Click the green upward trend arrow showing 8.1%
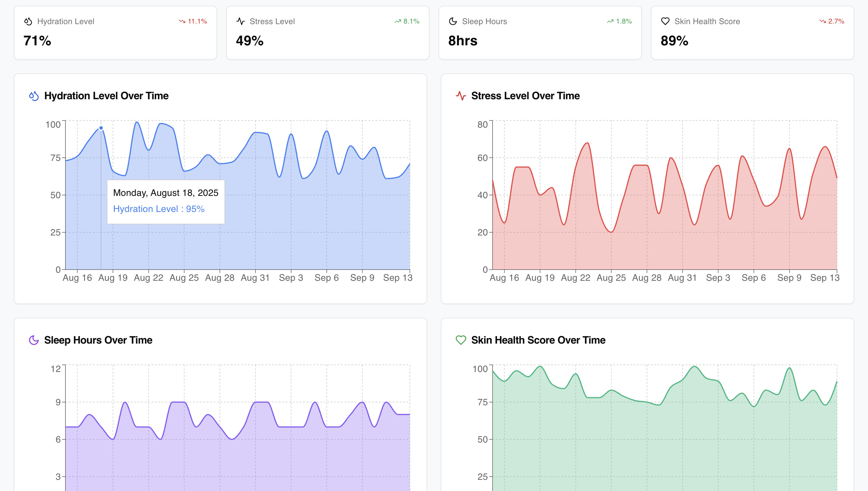The height and width of the screenshot is (491, 868). click(x=398, y=21)
